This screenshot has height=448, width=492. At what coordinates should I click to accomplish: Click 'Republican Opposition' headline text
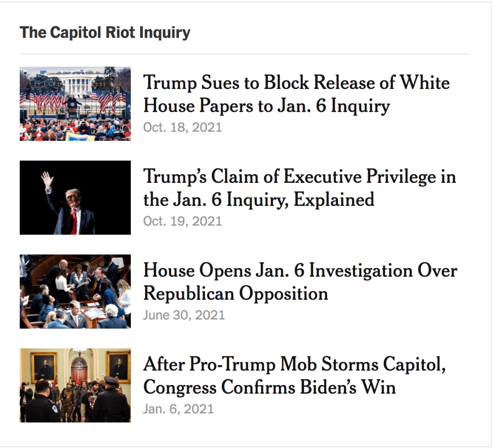pyautogui.click(x=236, y=294)
